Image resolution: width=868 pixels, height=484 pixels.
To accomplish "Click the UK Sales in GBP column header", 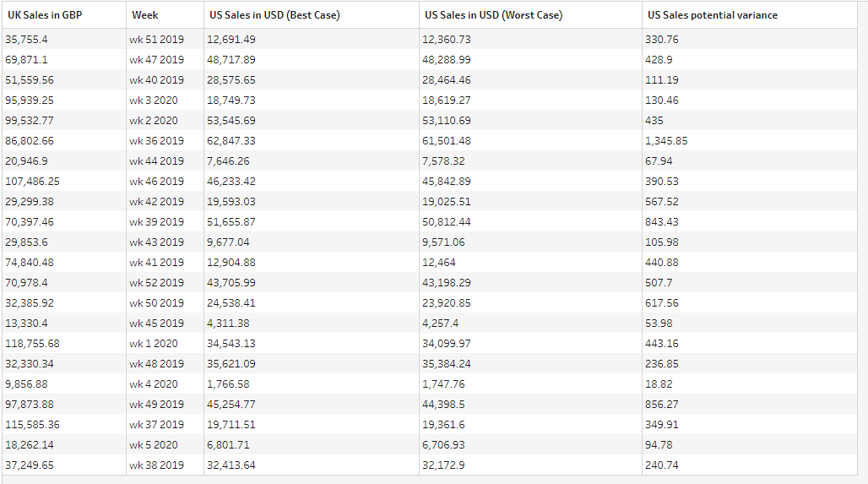I will pos(45,15).
